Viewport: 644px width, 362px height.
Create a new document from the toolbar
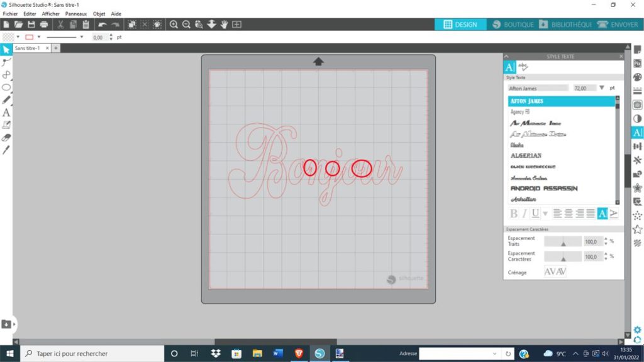(6, 25)
